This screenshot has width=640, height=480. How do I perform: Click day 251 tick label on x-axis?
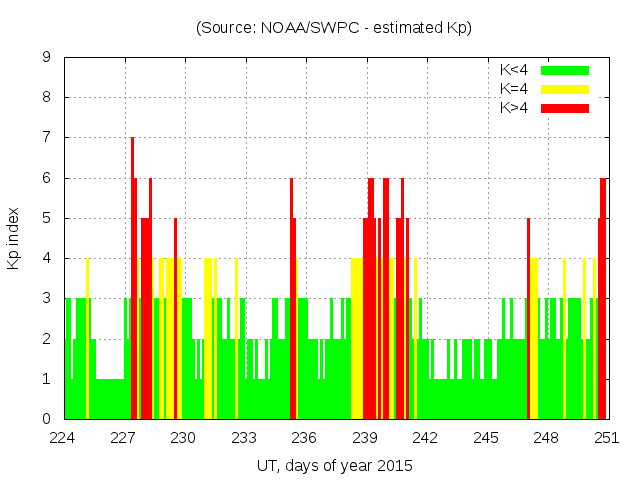coord(606,438)
